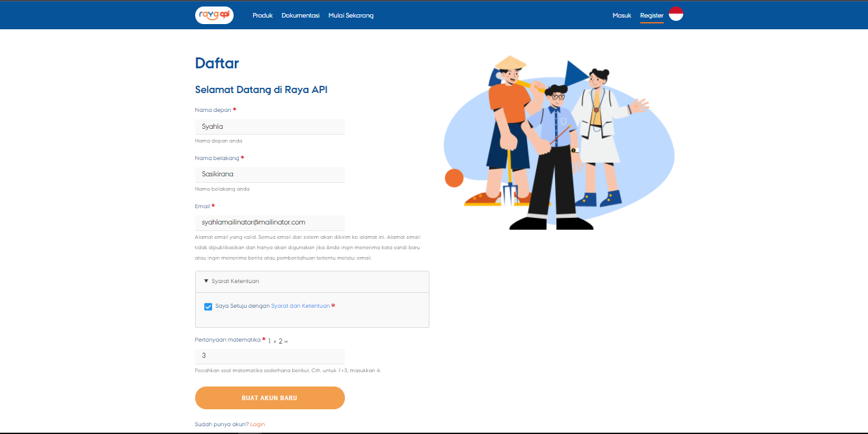Select the Email address field

point(269,223)
